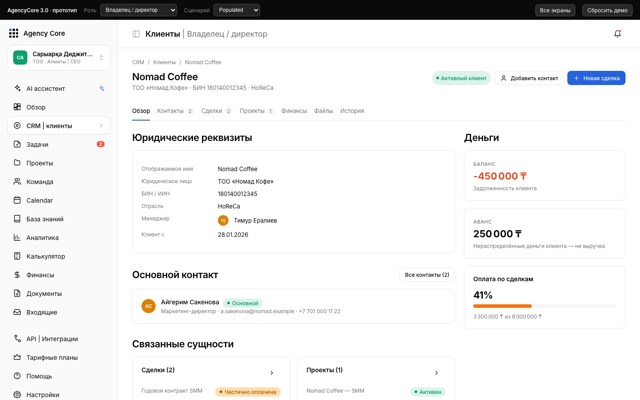Screen dimensions: 640x400
Task: Click the Калькулятор icon in sidebar
Action: point(17,256)
